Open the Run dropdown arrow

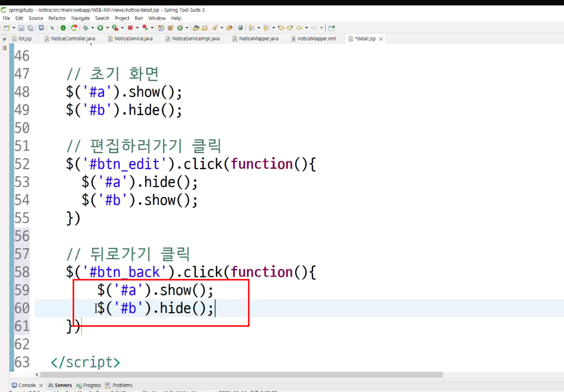(107, 28)
